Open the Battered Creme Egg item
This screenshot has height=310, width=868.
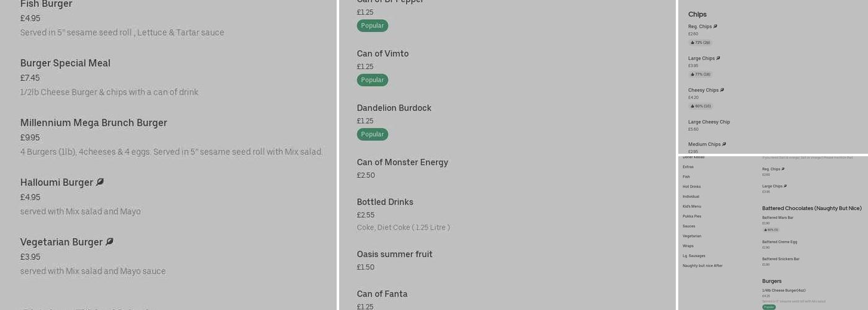pos(779,242)
